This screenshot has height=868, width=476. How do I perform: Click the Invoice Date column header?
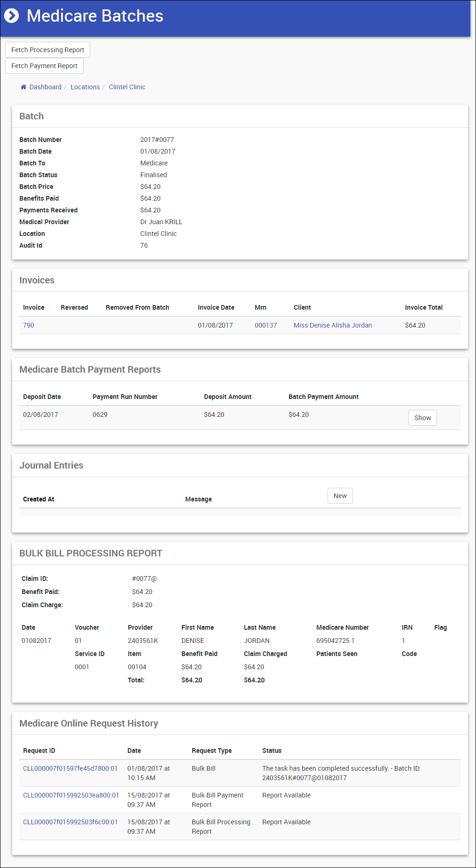(216, 307)
